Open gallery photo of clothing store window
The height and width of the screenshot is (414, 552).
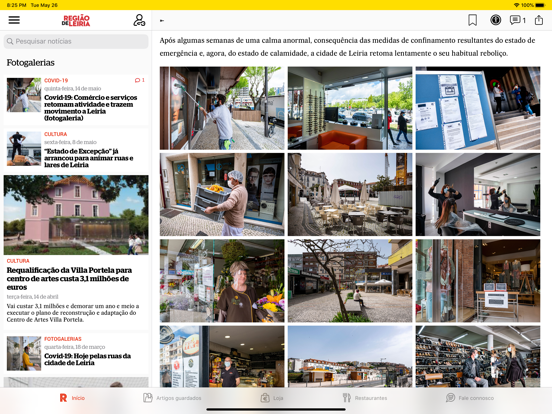point(478,281)
